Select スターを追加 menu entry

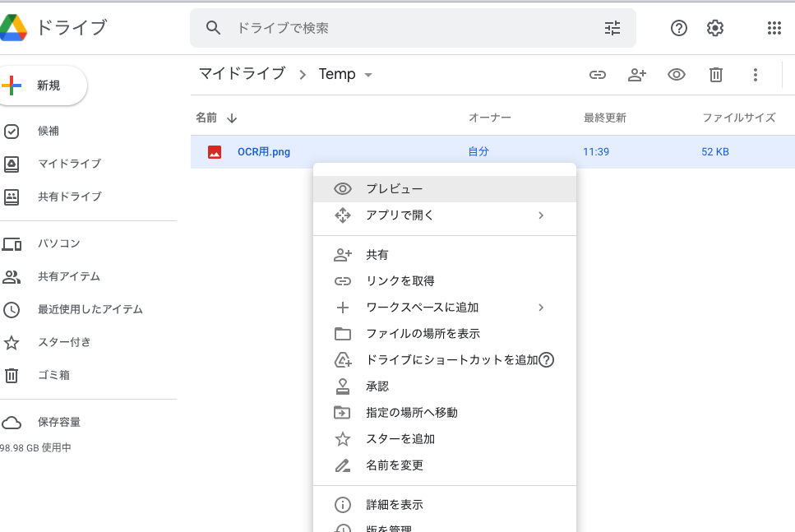pos(445,439)
